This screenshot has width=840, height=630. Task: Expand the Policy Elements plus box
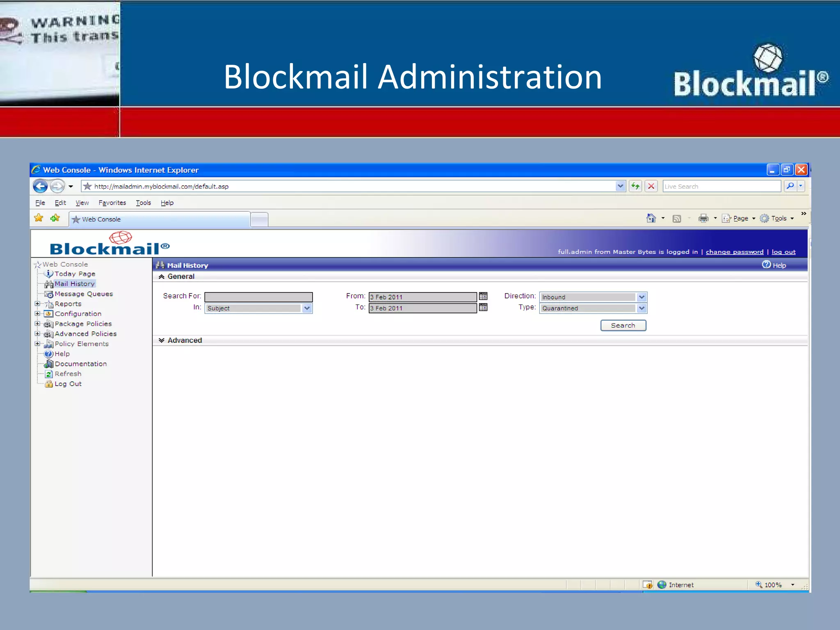[x=37, y=343]
